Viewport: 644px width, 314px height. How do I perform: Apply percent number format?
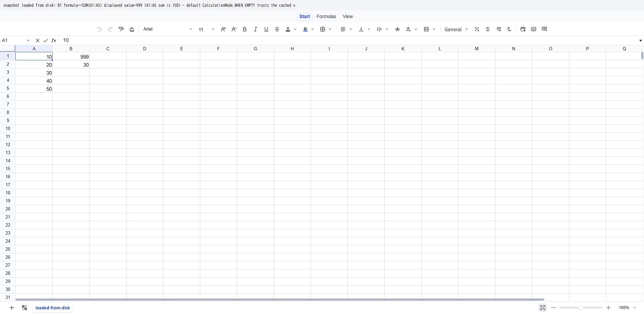tap(477, 29)
